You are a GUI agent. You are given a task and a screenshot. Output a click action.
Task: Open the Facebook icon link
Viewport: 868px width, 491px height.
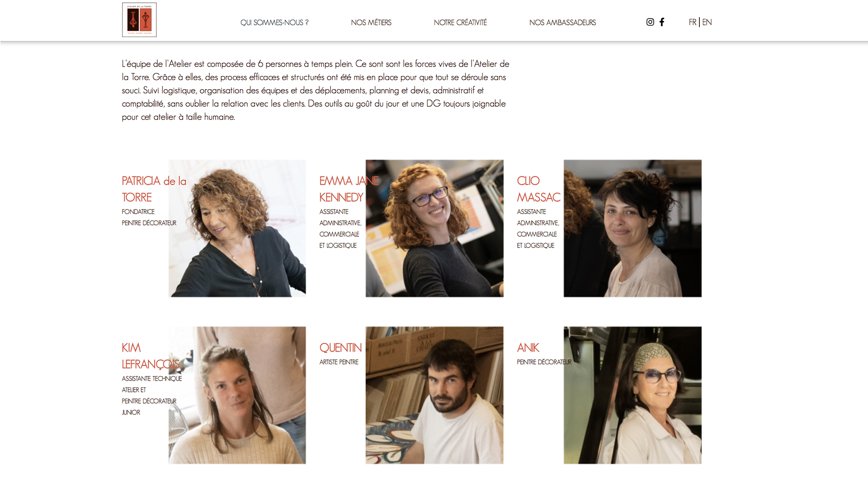click(x=662, y=22)
